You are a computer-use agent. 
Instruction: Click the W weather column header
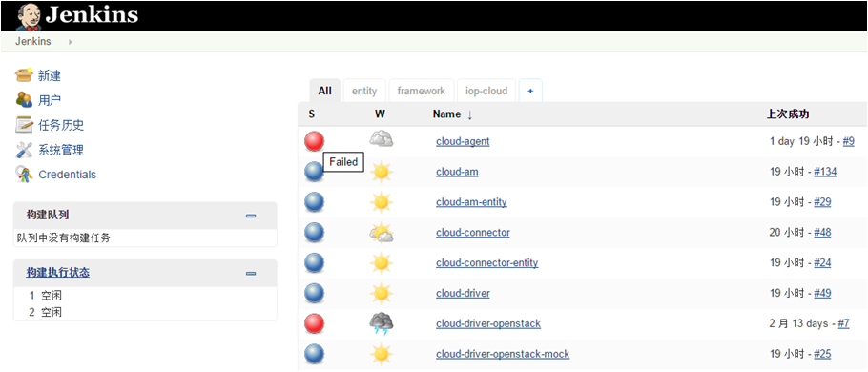tap(380, 114)
